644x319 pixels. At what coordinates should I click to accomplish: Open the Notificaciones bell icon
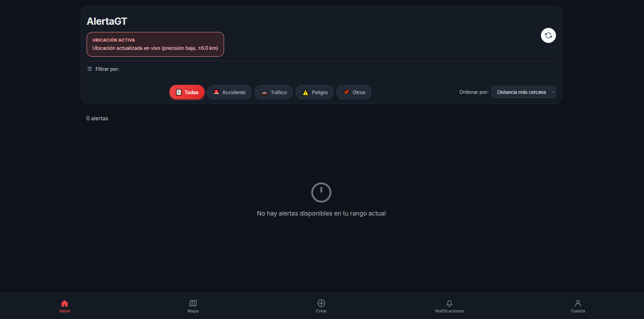coord(449,303)
